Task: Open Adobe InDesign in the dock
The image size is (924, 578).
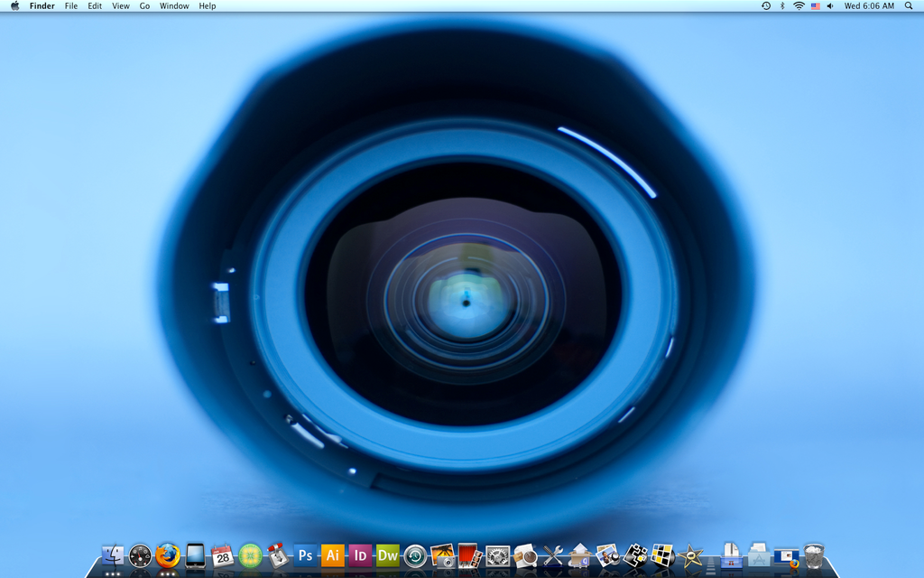Action: tap(360, 555)
